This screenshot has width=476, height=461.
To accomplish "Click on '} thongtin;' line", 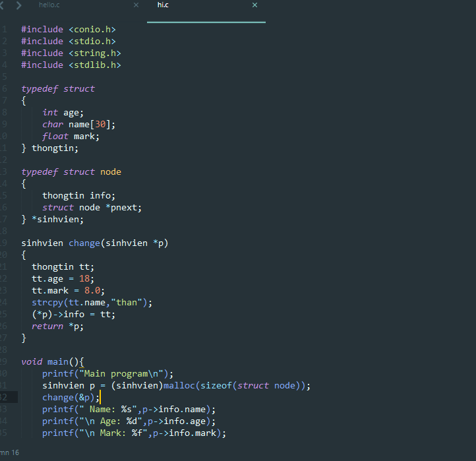I will pos(50,148).
